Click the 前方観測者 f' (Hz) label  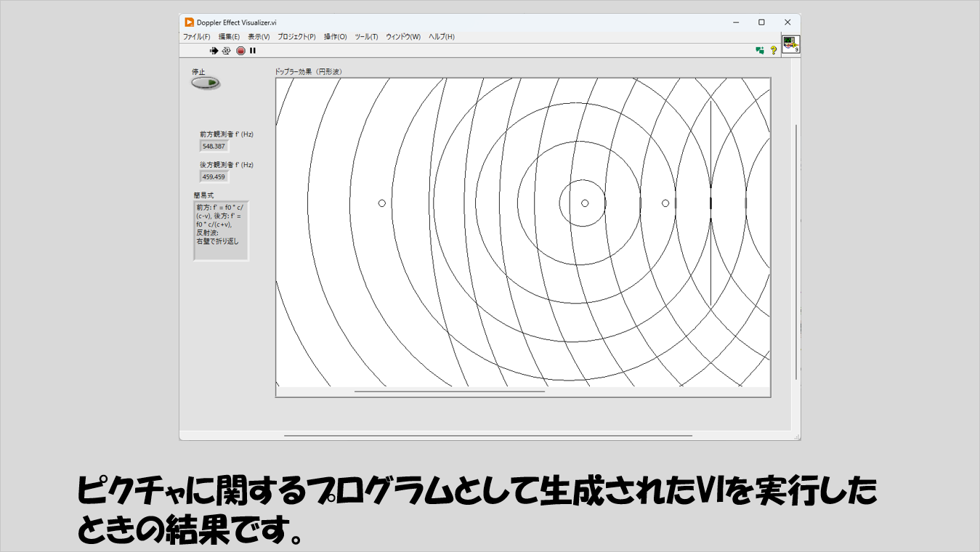tap(227, 134)
